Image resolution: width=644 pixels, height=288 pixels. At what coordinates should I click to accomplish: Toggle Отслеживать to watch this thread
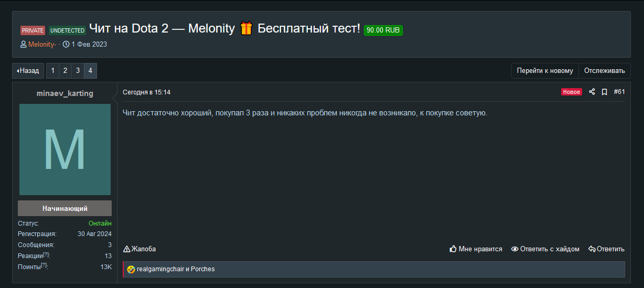tap(604, 71)
